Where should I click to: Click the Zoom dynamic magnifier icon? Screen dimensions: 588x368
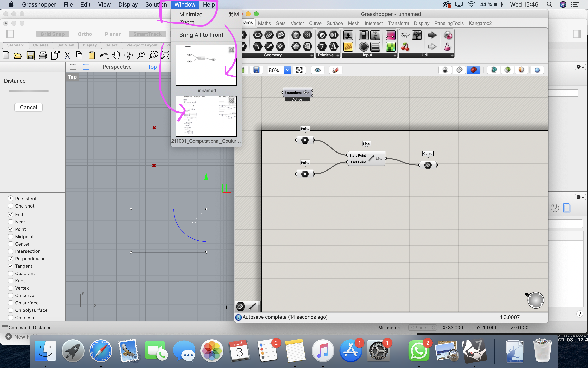(141, 55)
